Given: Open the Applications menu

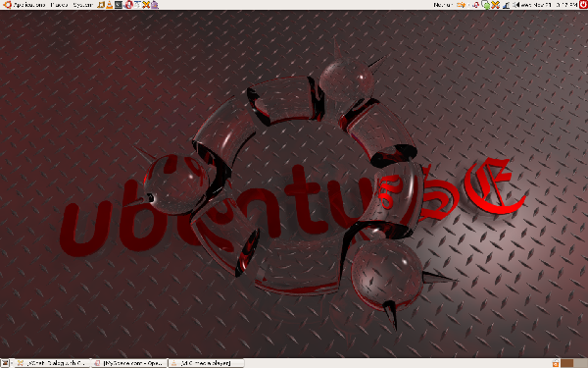Looking at the screenshot, I should (28, 5).
